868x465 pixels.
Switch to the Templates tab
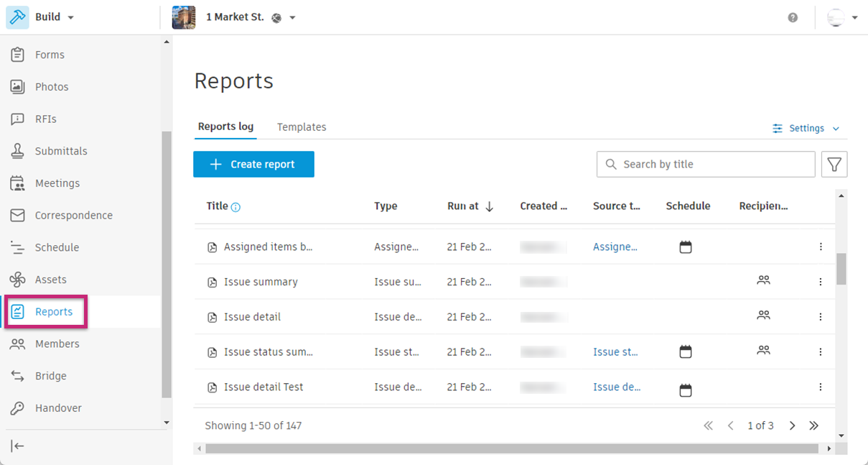[302, 127]
